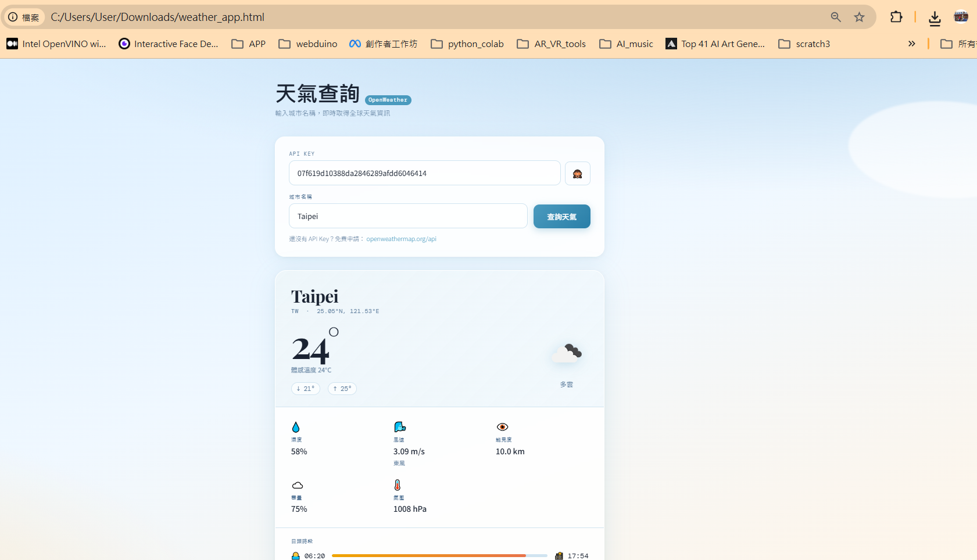Screen dimensions: 977x560
Task: Click the daylight duration progress bar
Action: tap(439, 555)
